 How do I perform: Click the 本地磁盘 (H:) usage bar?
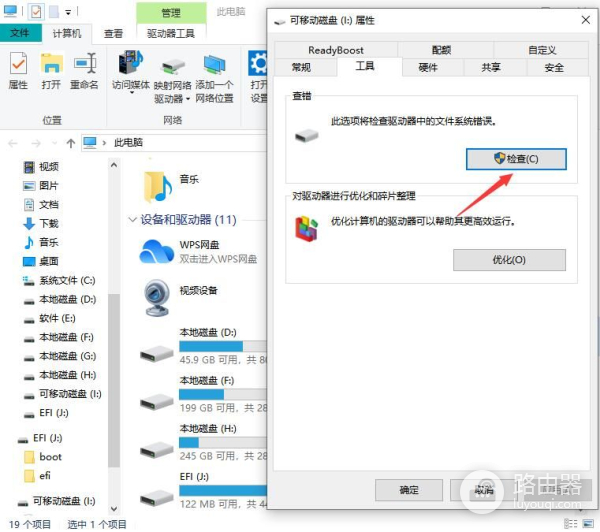pos(223,442)
